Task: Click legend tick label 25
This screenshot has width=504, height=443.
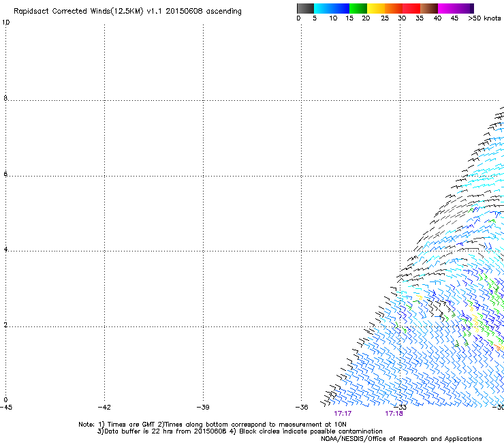Action: tap(385, 18)
